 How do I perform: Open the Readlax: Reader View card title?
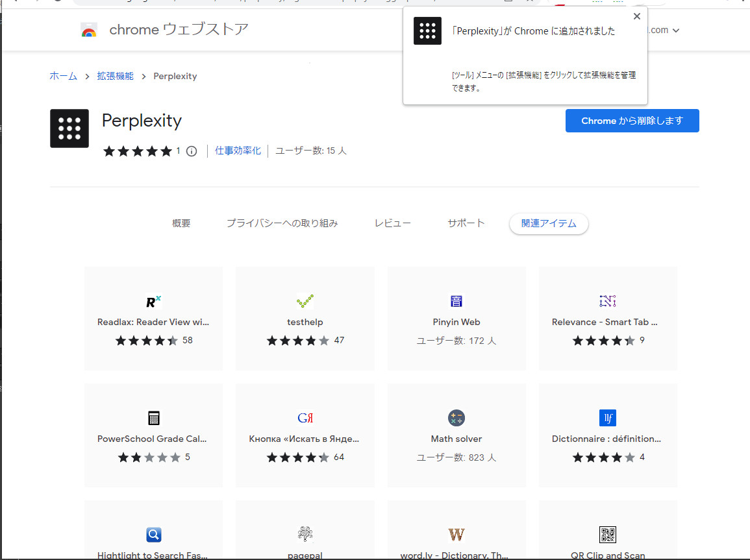[153, 322]
